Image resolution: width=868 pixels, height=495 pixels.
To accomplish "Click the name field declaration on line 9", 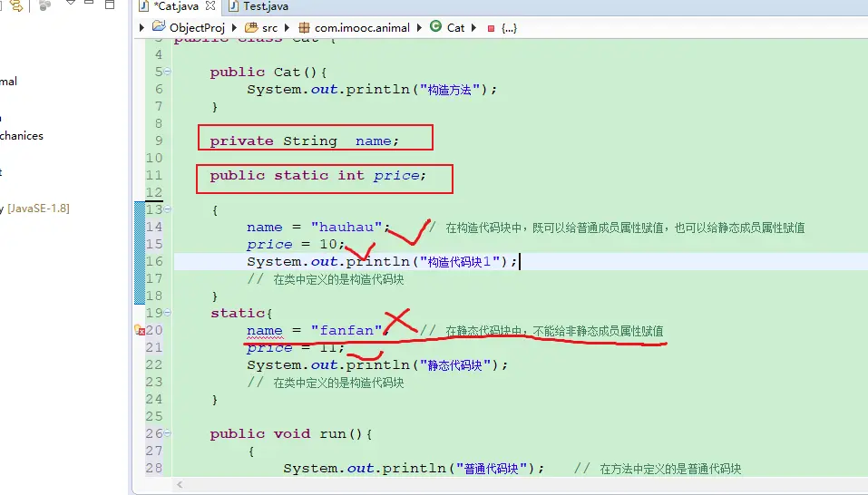I will tap(304, 141).
